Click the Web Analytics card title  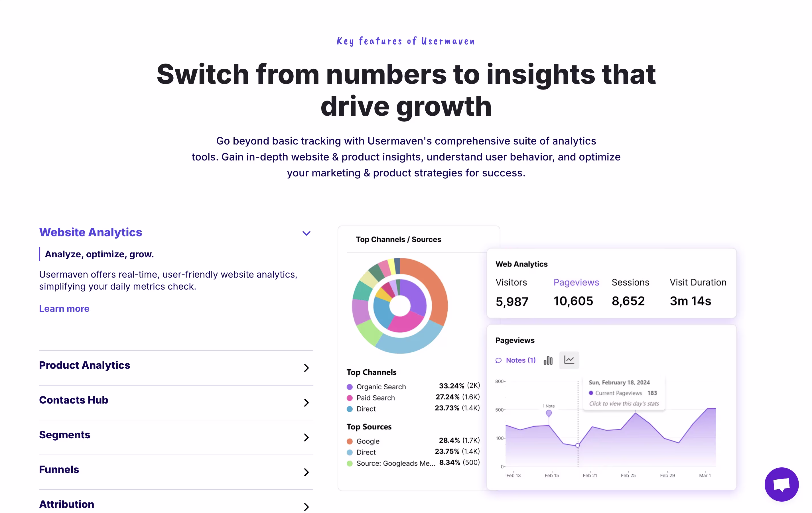(521, 264)
